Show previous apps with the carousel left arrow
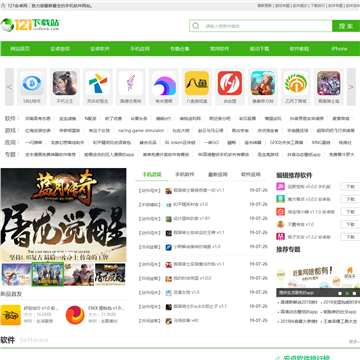Image resolution: width=360 pixels, height=360 pixels. (9, 87)
